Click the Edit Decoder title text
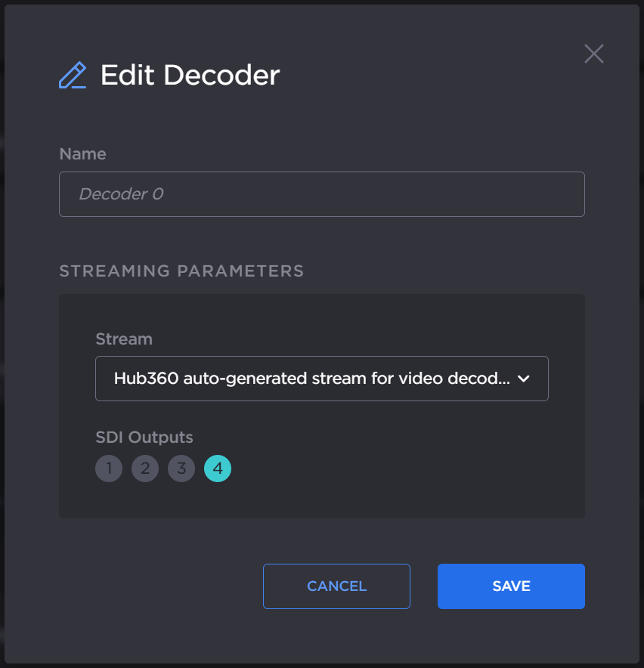The image size is (644, 668). 189,75
